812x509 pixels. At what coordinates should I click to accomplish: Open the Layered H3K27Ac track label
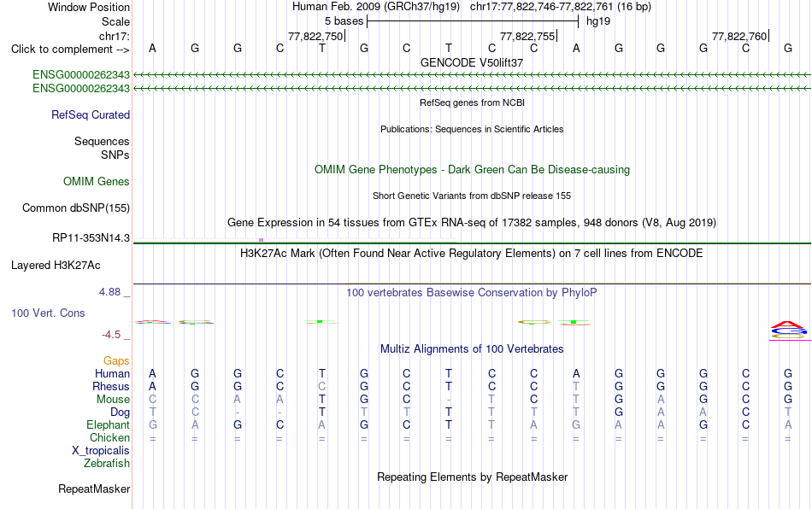click(x=56, y=266)
